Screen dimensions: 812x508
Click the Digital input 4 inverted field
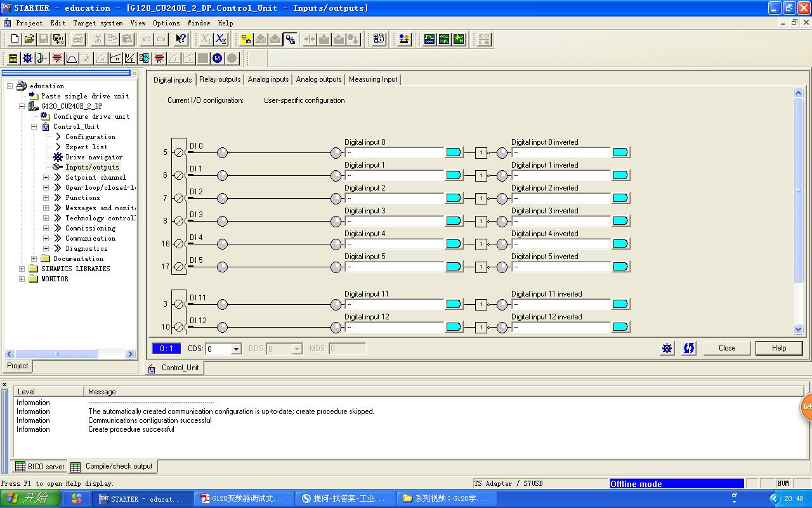pos(561,244)
